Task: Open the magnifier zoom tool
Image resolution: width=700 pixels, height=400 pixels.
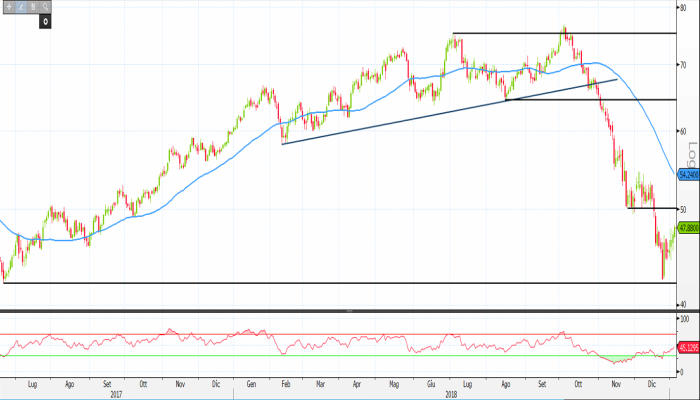Action: click(x=45, y=7)
